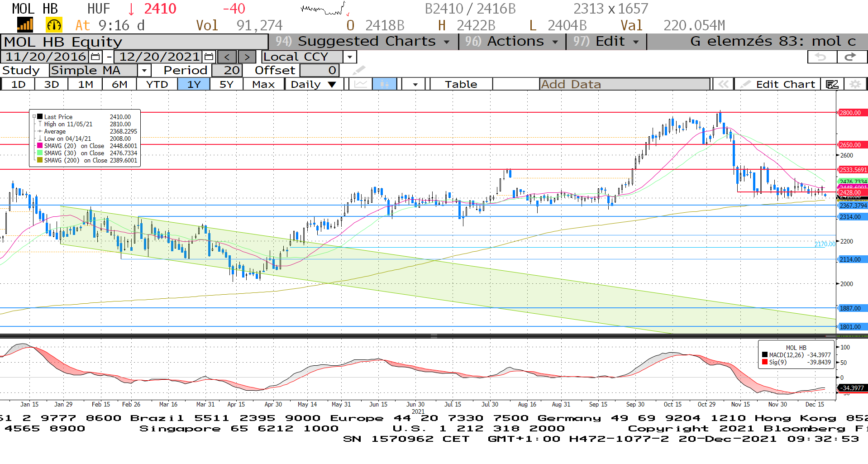This screenshot has height=464, width=868.
Task: Collapse the legend box tree toggle
Action: (x=33, y=116)
